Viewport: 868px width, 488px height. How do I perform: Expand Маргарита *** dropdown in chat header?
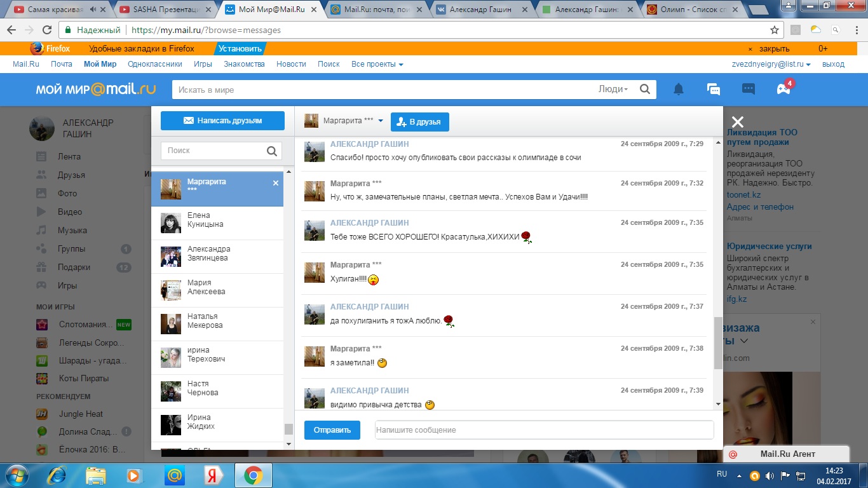pos(381,121)
